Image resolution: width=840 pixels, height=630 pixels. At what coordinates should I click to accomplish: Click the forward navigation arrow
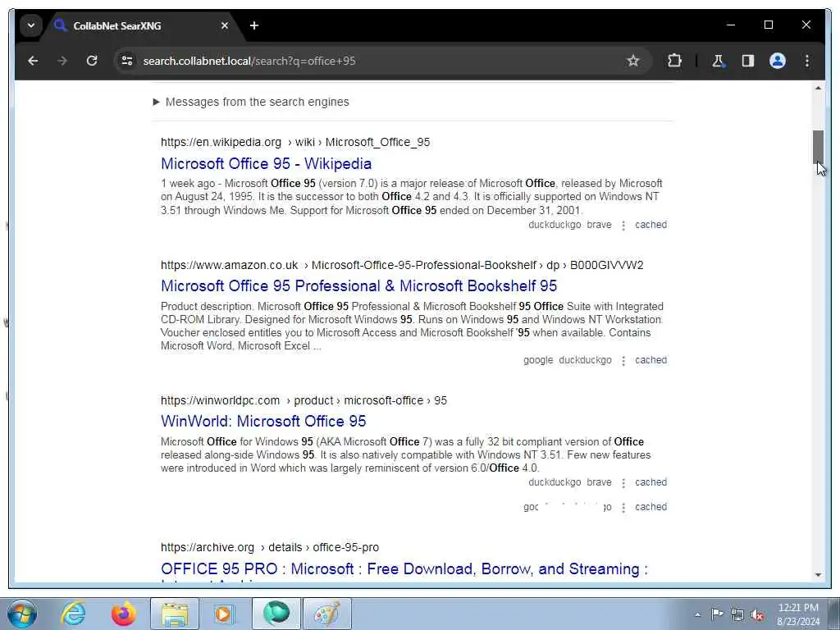pyautogui.click(x=62, y=61)
